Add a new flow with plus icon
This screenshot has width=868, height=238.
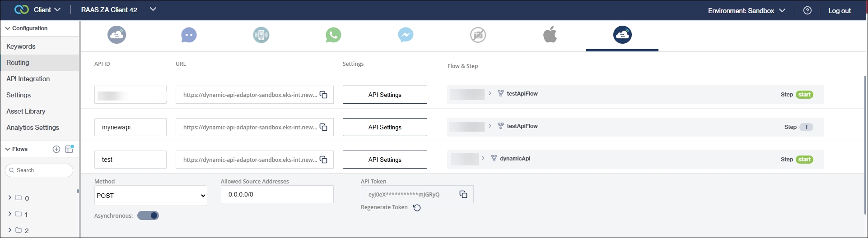click(x=56, y=149)
